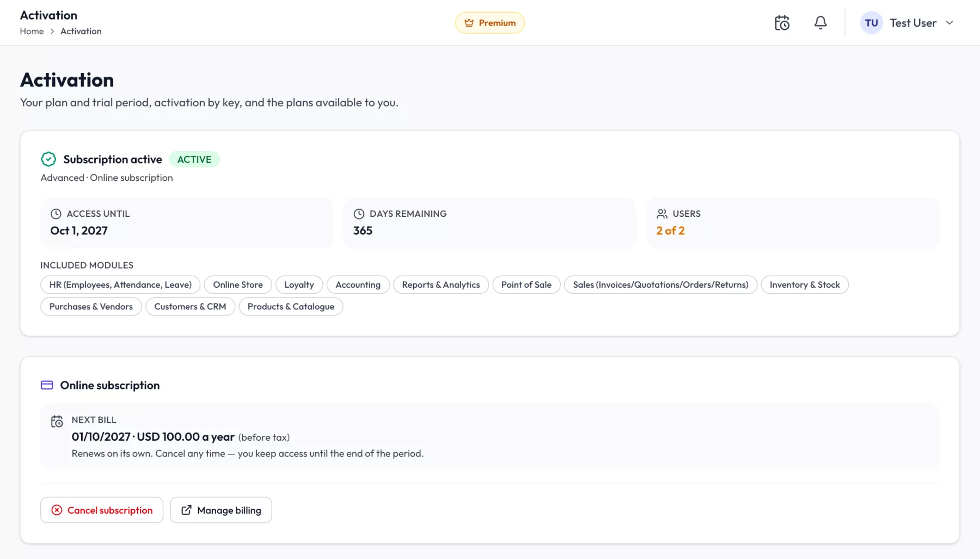Open the calendar clock icon in header
Image resolution: width=980 pixels, height=559 pixels.
tap(782, 23)
